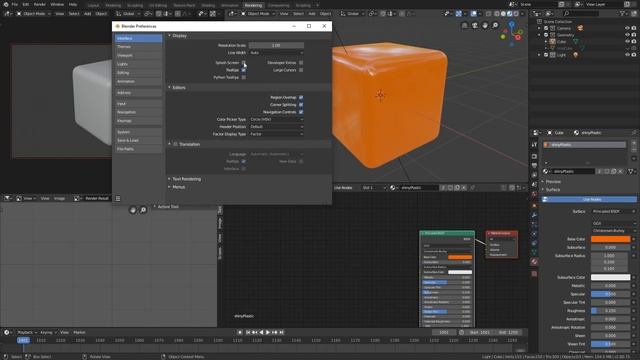The height and width of the screenshot is (360, 640).
Task: Toggle Region Overlap checkbox
Action: [301, 98]
